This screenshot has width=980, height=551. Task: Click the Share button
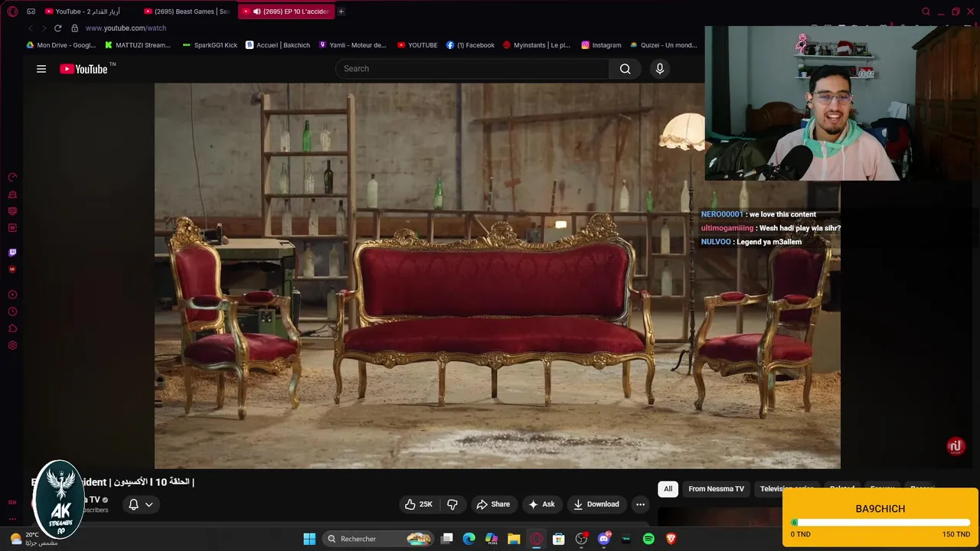point(493,504)
